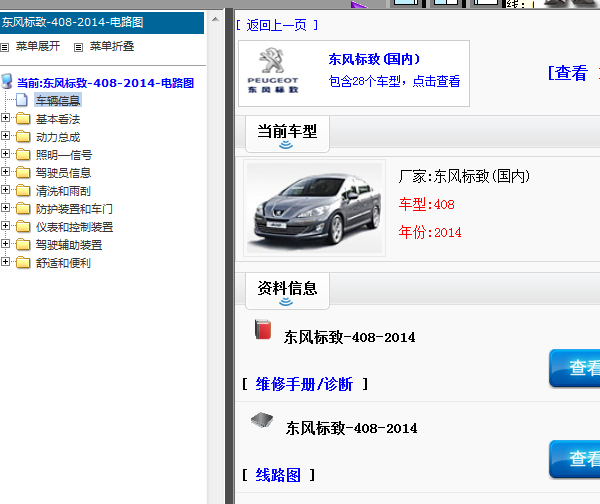600x504 pixels.
Task: Click the blue 查看 button for 维修手册/诊断
Action: pos(574,368)
